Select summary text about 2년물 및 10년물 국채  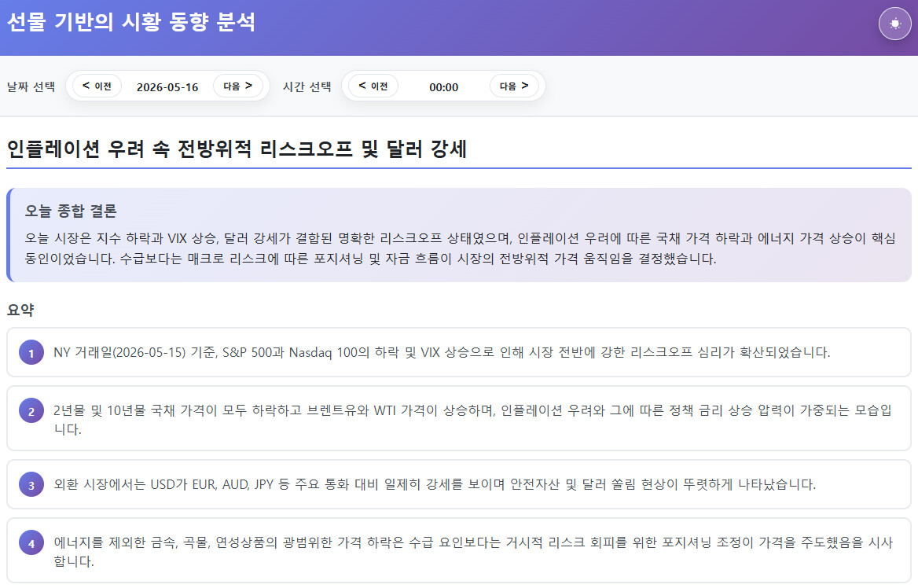[473, 419]
